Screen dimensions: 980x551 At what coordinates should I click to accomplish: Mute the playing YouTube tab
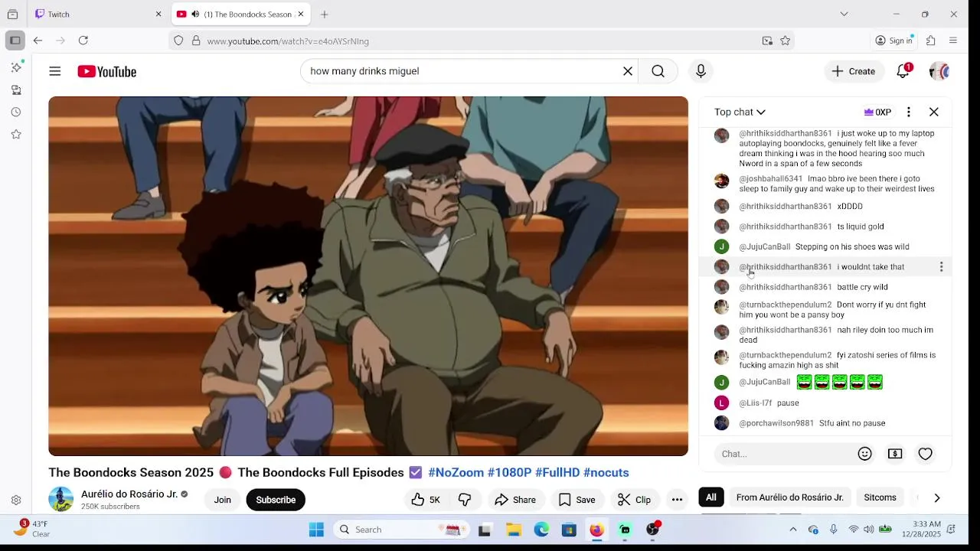point(194,14)
